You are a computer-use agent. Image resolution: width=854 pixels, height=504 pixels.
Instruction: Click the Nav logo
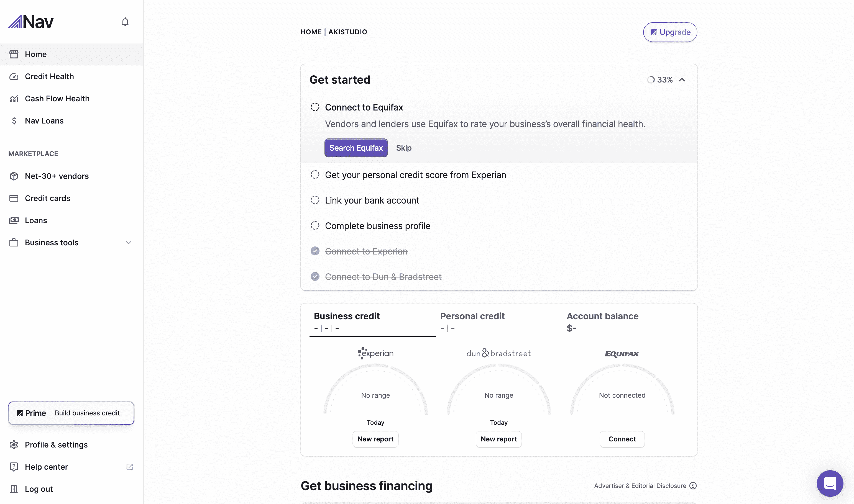point(31,22)
